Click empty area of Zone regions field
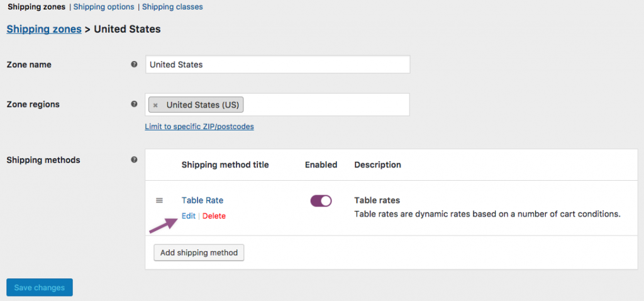This screenshot has width=644, height=301. click(x=327, y=105)
